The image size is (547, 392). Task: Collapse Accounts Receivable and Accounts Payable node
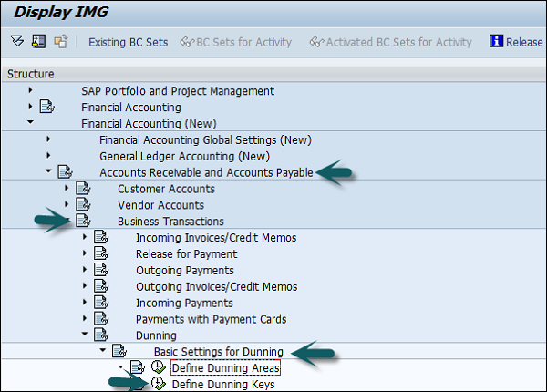[48, 171]
